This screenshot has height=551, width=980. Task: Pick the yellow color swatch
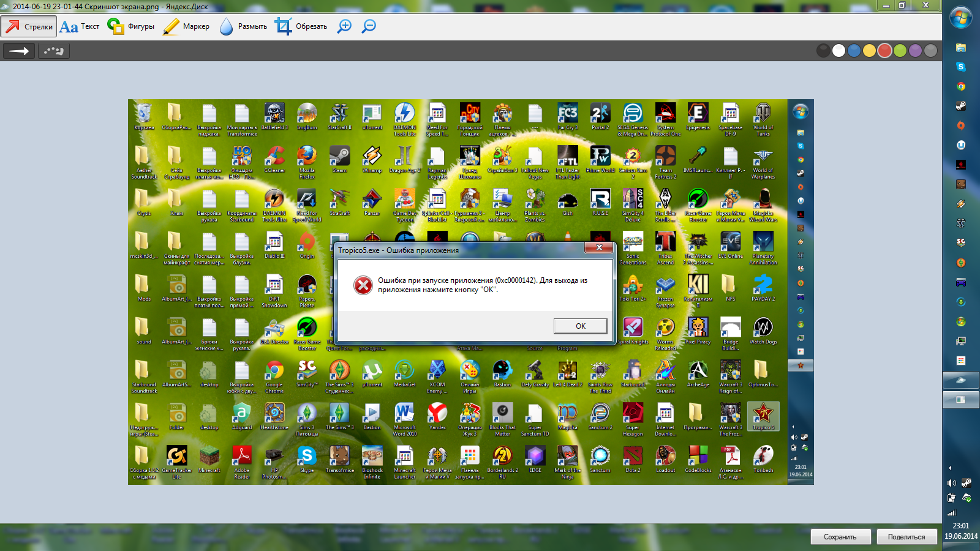tap(870, 51)
